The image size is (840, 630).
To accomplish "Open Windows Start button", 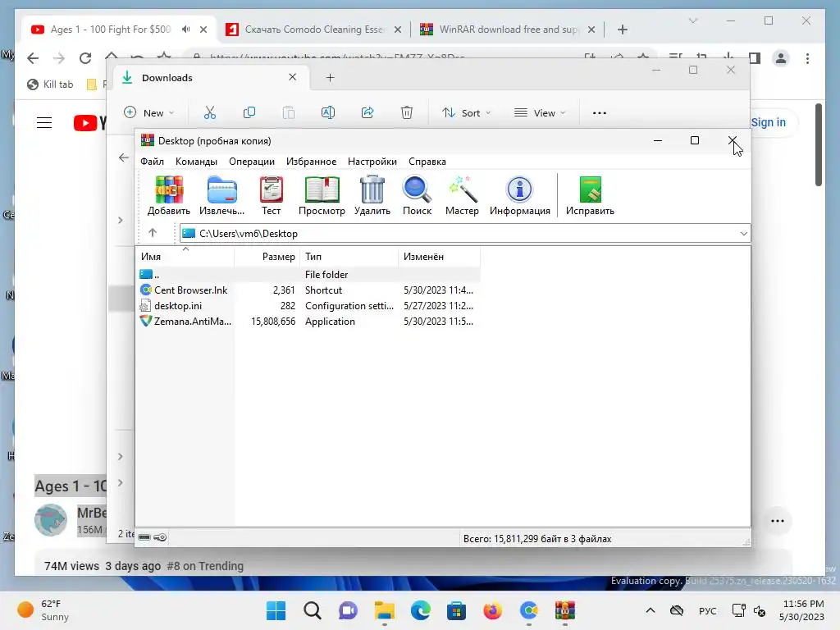I will click(276, 610).
